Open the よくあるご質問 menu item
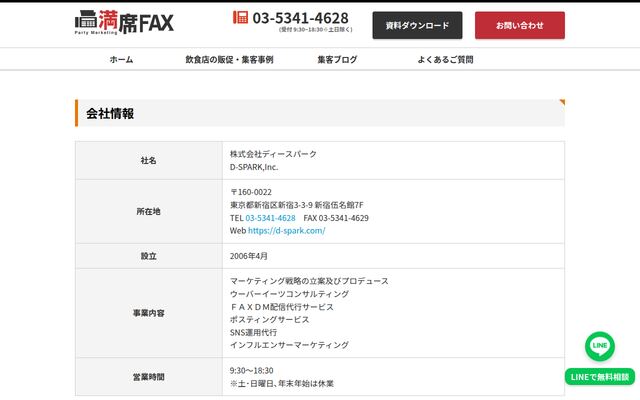640x400 pixels. click(445, 60)
